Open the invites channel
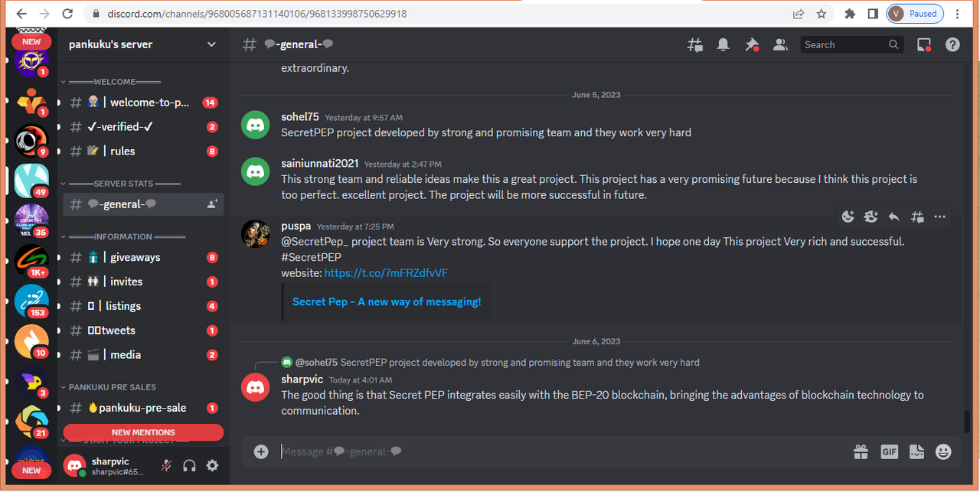The height and width of the screenshot is (492, 980). coord(143,282)
